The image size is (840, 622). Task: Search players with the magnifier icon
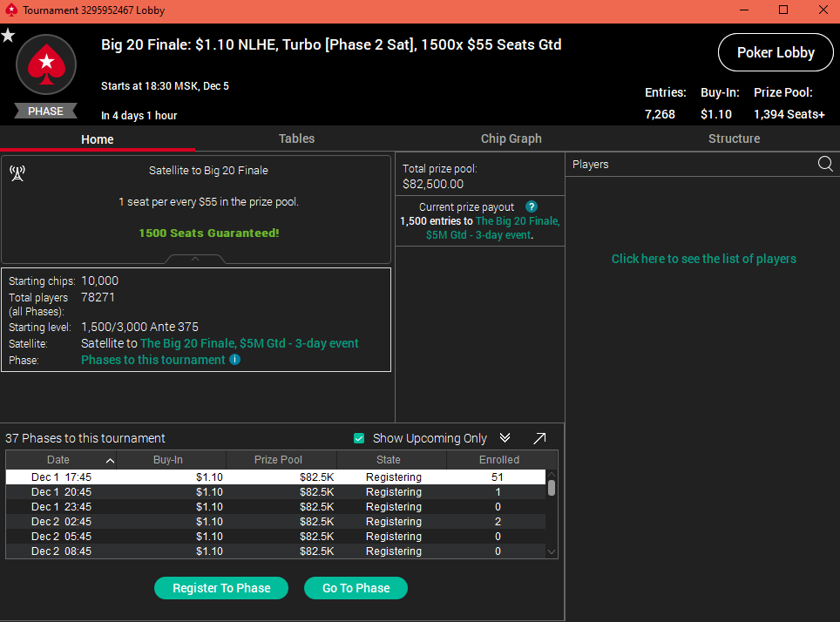pyautogui.click(x=825, y=164)
